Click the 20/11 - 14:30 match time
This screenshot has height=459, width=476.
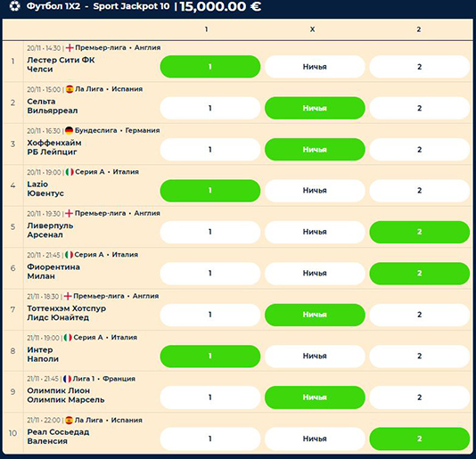coord(44,48)
